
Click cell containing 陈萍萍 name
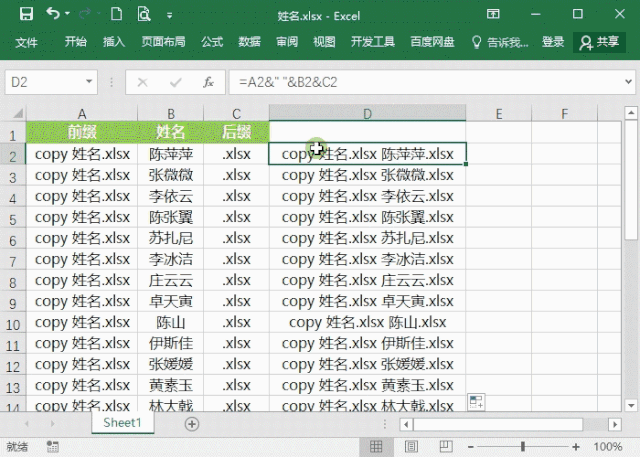[171, 154]
